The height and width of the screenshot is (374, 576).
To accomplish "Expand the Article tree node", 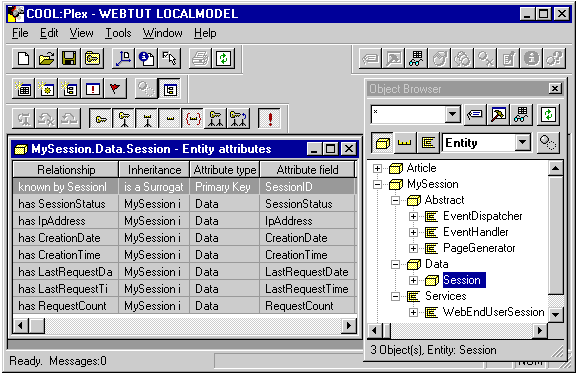I will [377, 168].
